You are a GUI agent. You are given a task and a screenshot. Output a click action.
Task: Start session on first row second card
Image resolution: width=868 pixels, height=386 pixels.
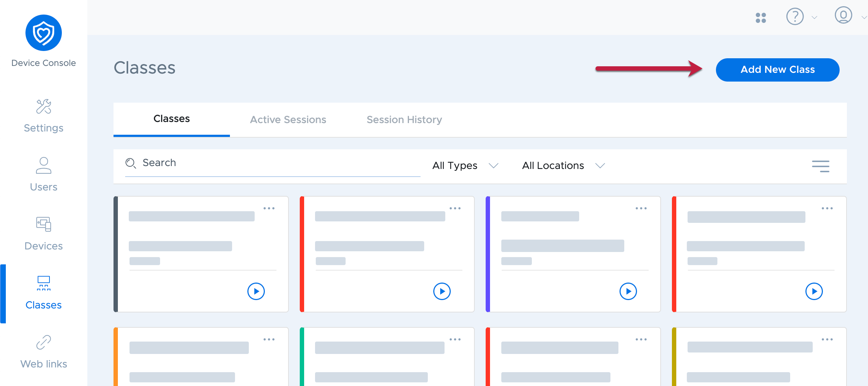(x=442, y=291)
